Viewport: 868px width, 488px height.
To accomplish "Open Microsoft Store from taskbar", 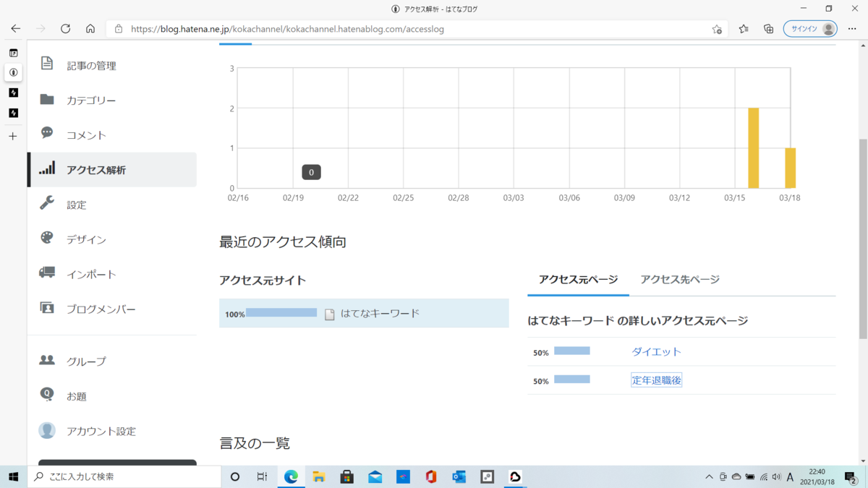I will tap(347, 476).
